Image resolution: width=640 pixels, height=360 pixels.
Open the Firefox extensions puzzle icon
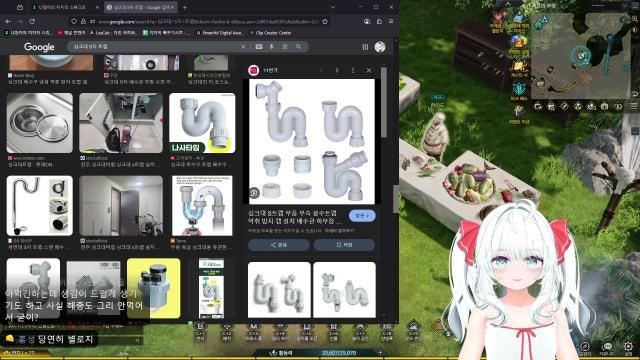[379, 21]
